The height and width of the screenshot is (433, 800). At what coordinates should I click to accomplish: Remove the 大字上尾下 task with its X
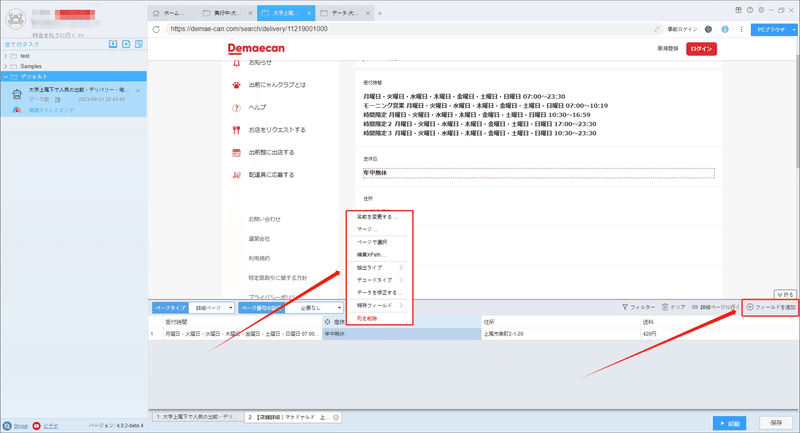pos(138,91)
